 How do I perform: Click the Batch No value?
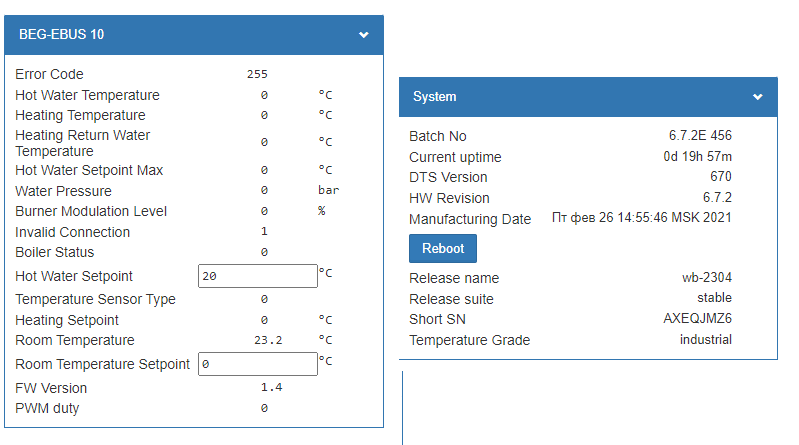click(700, 135)
